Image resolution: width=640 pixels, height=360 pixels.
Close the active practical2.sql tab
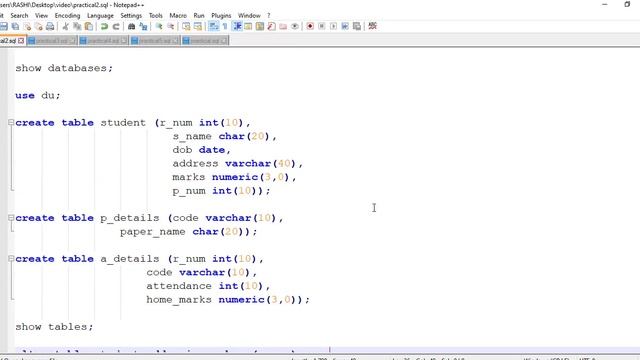[x=21, y=41]
